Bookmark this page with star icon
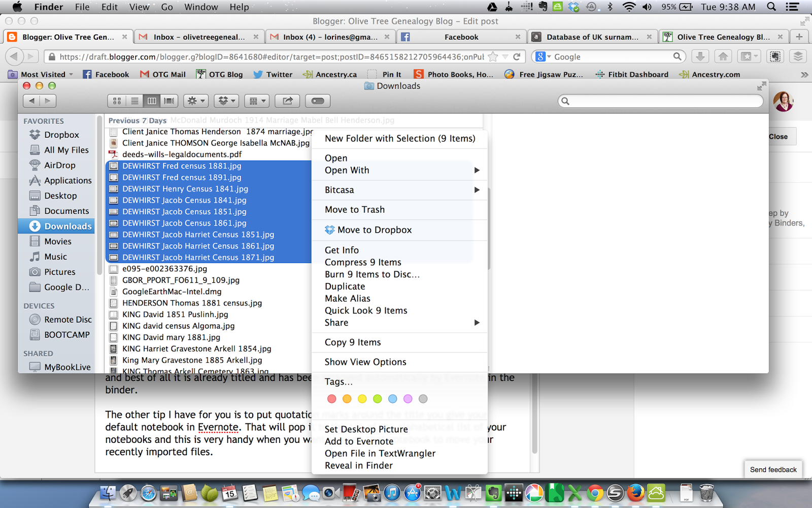 [492, 57]
